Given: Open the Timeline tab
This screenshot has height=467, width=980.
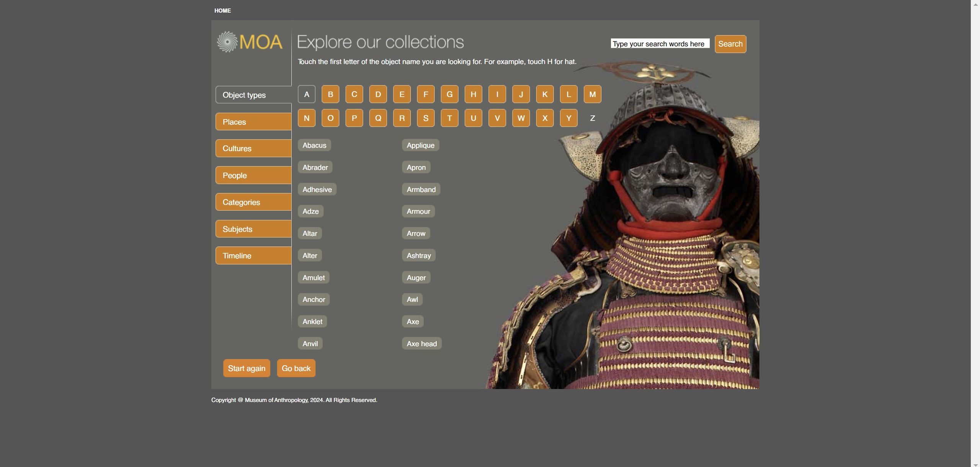Looking at the screenshot, I should [253, 256].
